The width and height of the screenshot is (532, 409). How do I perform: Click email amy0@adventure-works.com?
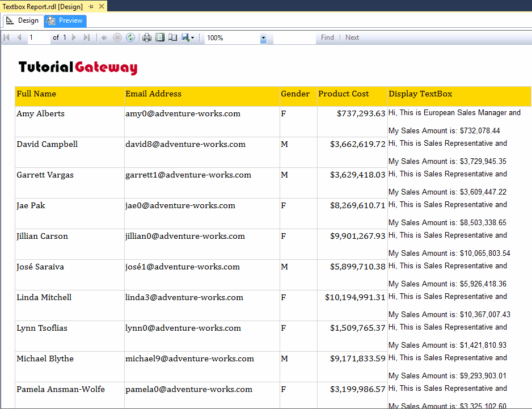183,113
